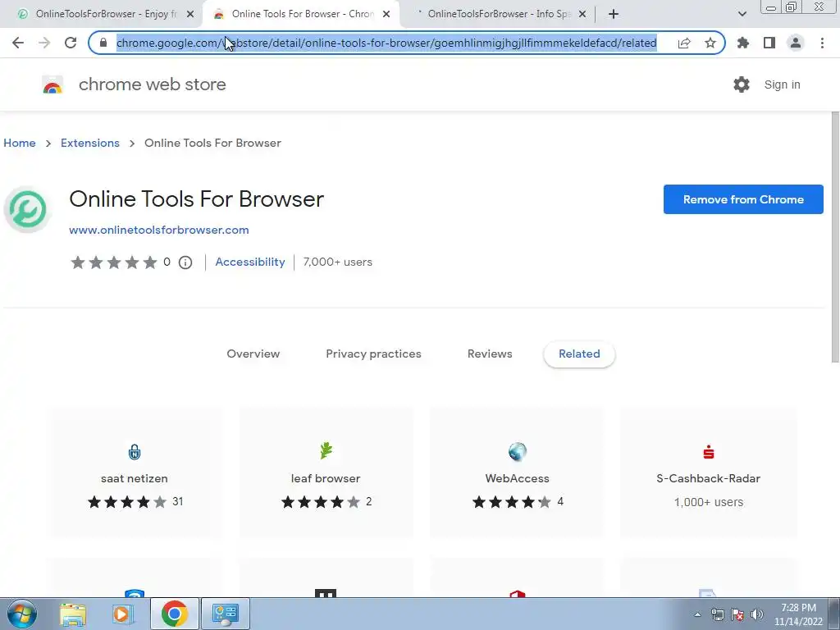This screenshot has width=840, height=630.
Task: Open the Chrome profile avatar
Action: (x=796, y=43)
